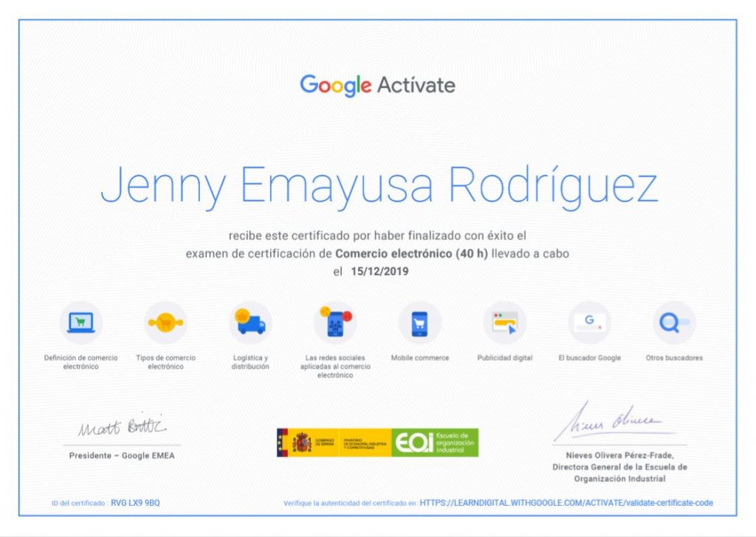Click the Mobile commerce label text
756x537 pixels.
(x=419, y=358)
